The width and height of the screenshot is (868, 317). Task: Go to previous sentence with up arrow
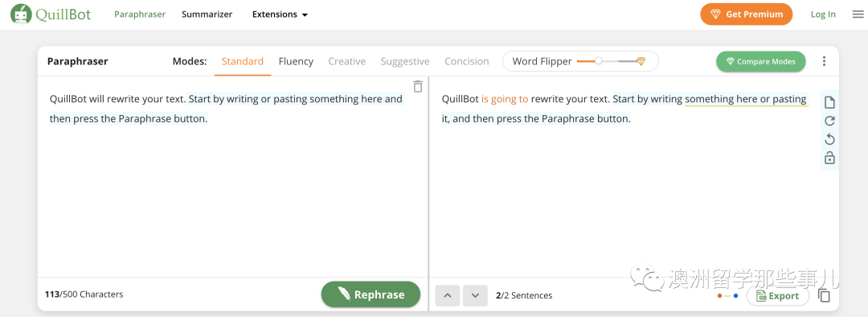coord(448,295)
